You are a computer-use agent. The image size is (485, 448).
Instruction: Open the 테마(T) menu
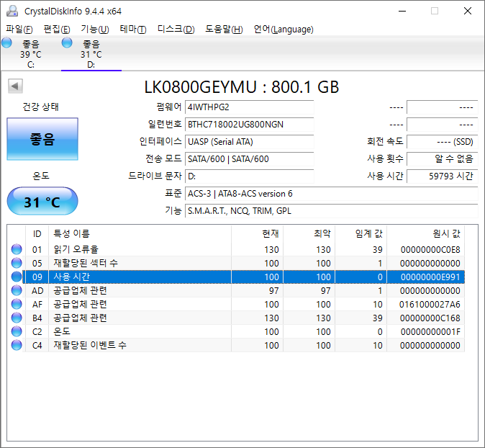point(133,29)
